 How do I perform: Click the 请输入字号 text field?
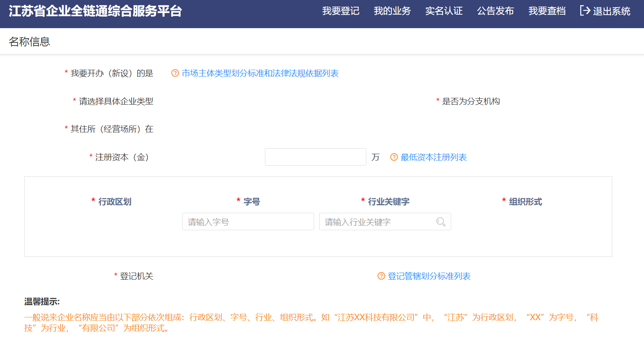pyautogui.click(x=248, y=222)
